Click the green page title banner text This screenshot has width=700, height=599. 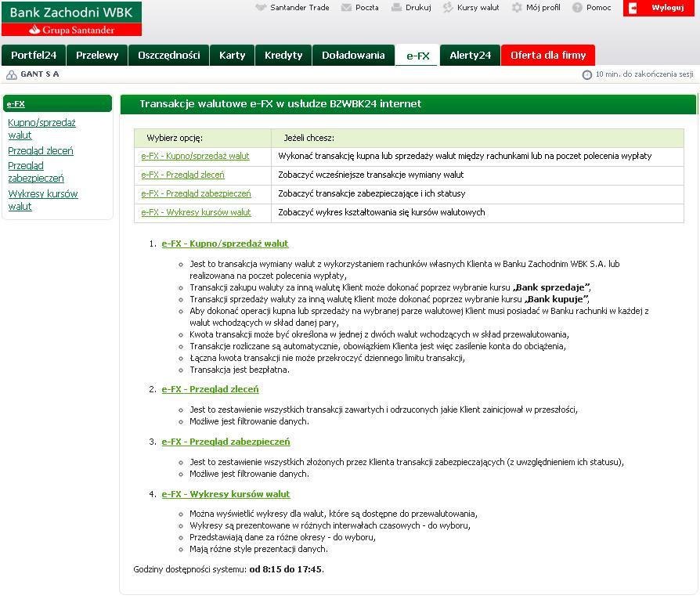[x=280, y=104]
